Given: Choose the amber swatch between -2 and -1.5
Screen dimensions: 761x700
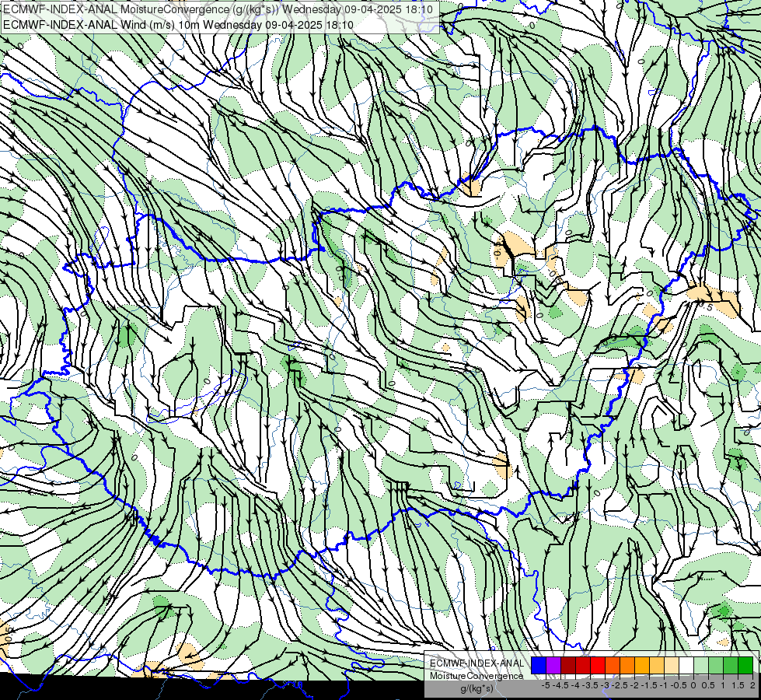Looking at the screenshot, I should click(x=642, y=665).
